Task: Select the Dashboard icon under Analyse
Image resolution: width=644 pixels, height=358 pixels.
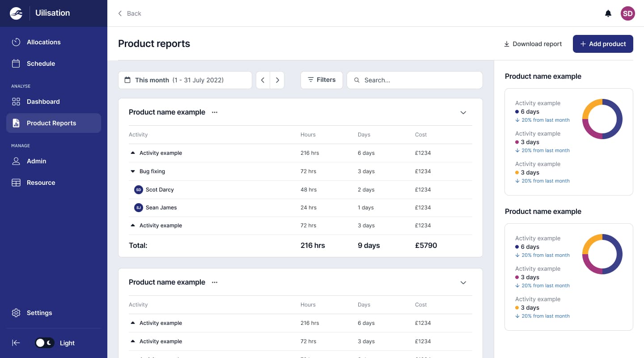Action: (16, 102)
